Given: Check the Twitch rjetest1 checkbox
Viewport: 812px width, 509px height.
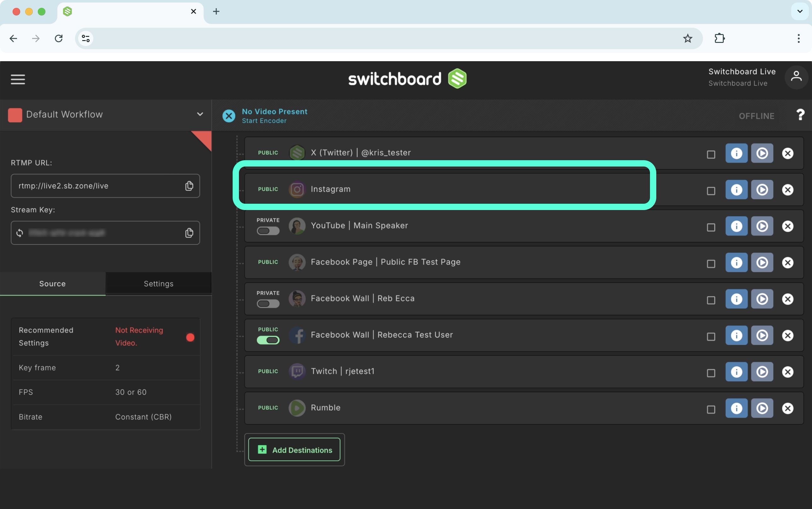Looking at the screenshot, I should click(711, 373).
